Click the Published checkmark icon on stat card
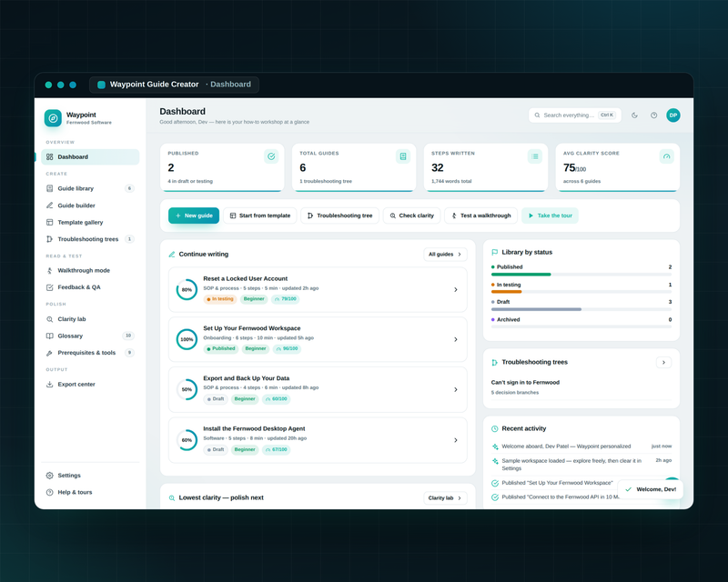728x582 pixels. pos(271,156)
